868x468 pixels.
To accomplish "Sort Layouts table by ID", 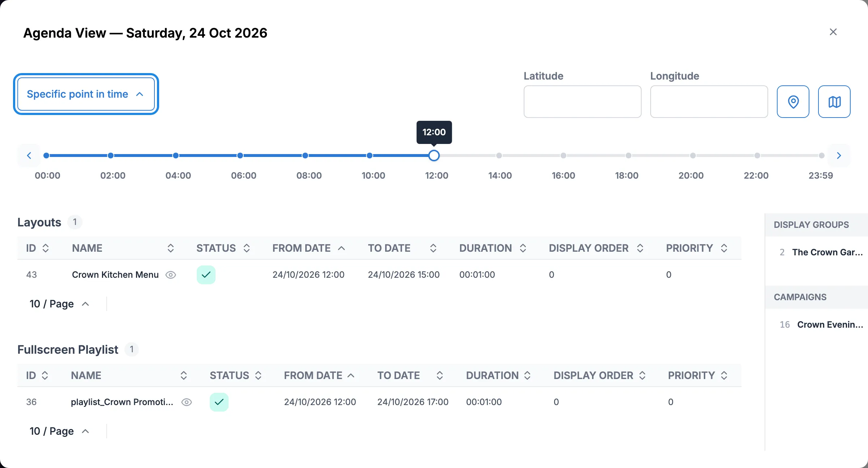I will [x=46, y=248].
